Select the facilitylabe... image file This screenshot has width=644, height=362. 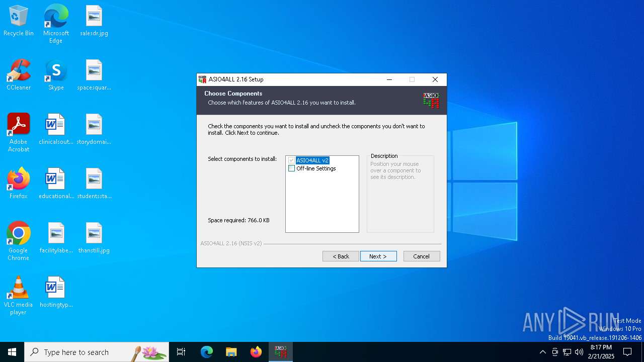click(x=56, y=238)
